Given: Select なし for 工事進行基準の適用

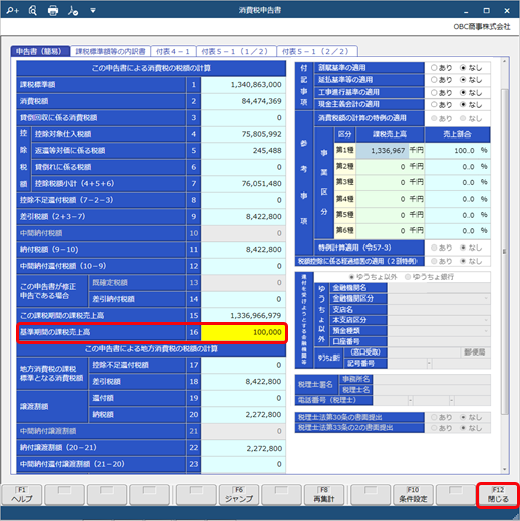Looking at the screenshot, I should (463, 92).
